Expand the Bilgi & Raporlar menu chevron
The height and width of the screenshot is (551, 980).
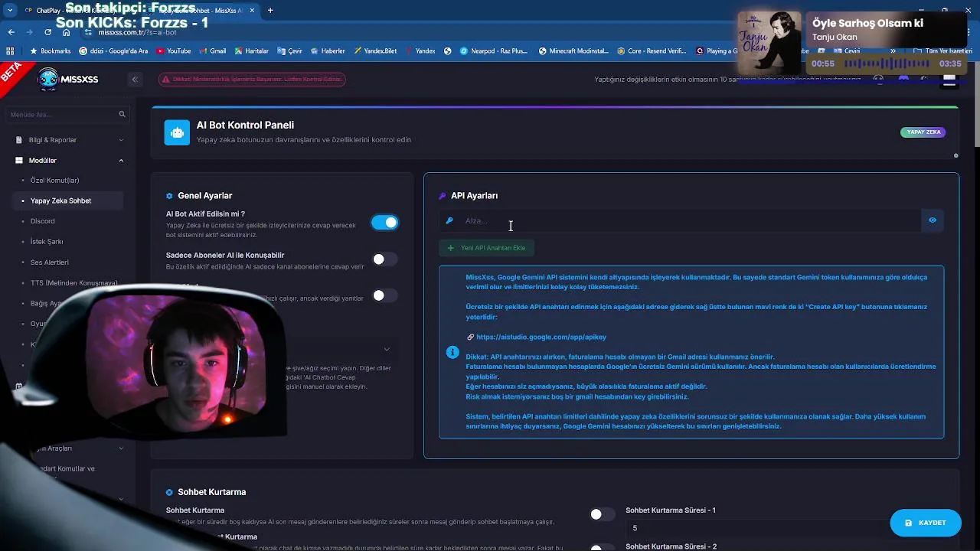pyautogui.click(x=121, y=140)
